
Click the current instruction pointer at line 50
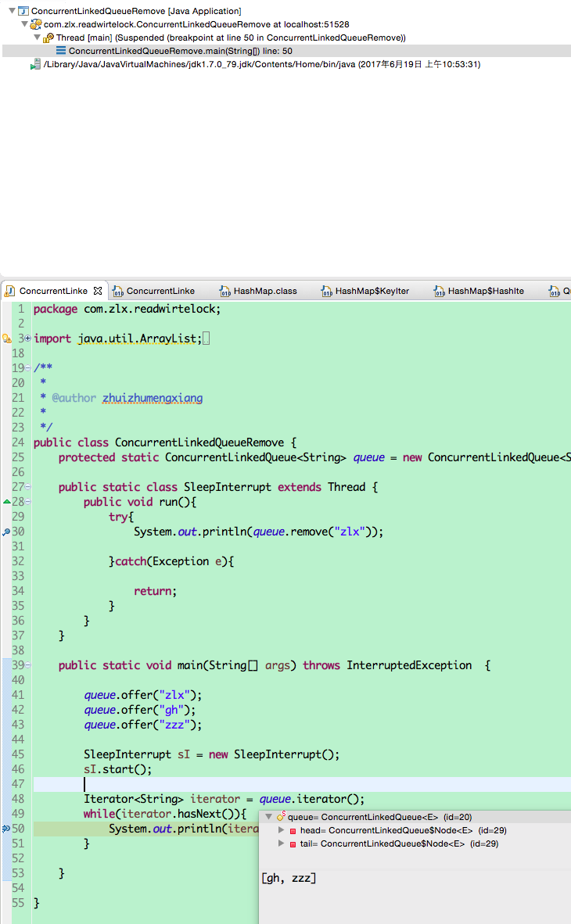click(x=6, y=829)
